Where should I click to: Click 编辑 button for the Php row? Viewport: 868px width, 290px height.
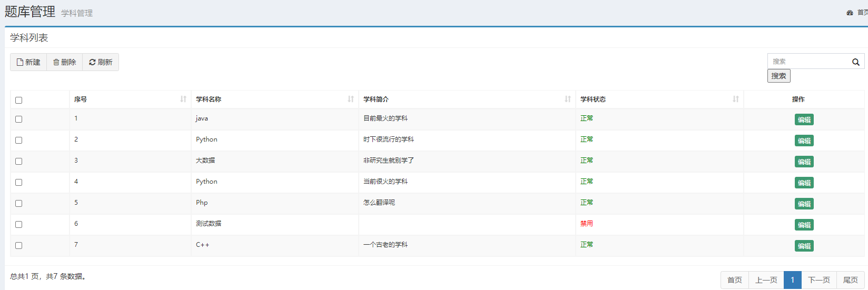click(804, 204)
